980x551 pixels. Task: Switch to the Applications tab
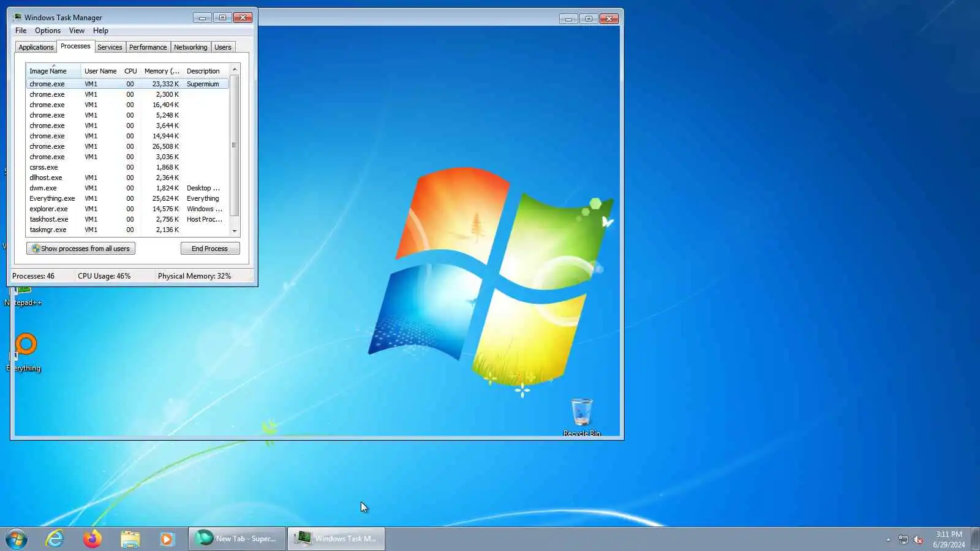36,47
